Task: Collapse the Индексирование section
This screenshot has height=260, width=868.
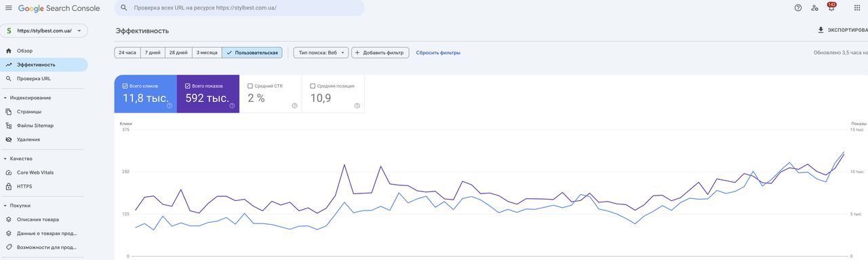Action: pos(5,98)
